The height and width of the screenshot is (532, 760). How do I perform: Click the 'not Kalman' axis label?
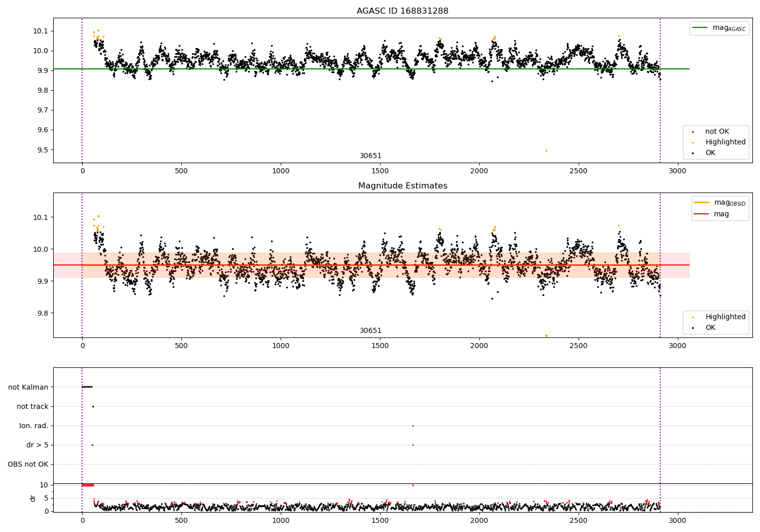point(28,387)
